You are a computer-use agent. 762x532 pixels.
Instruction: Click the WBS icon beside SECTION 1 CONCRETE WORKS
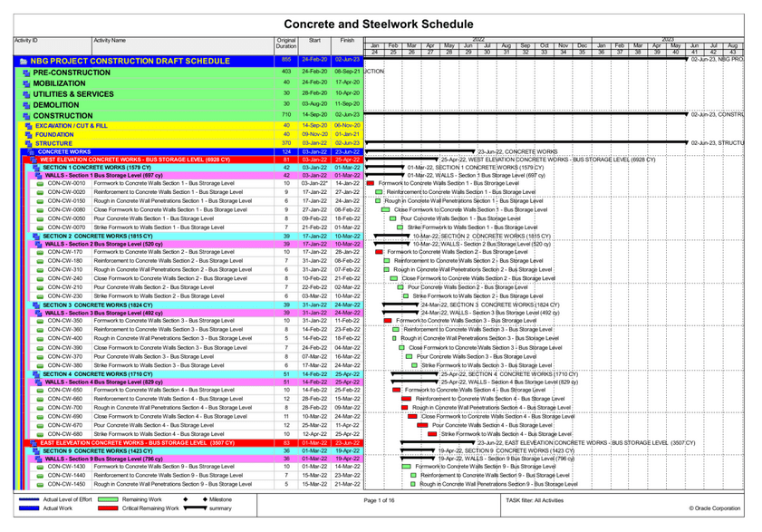tap(36, 168)
